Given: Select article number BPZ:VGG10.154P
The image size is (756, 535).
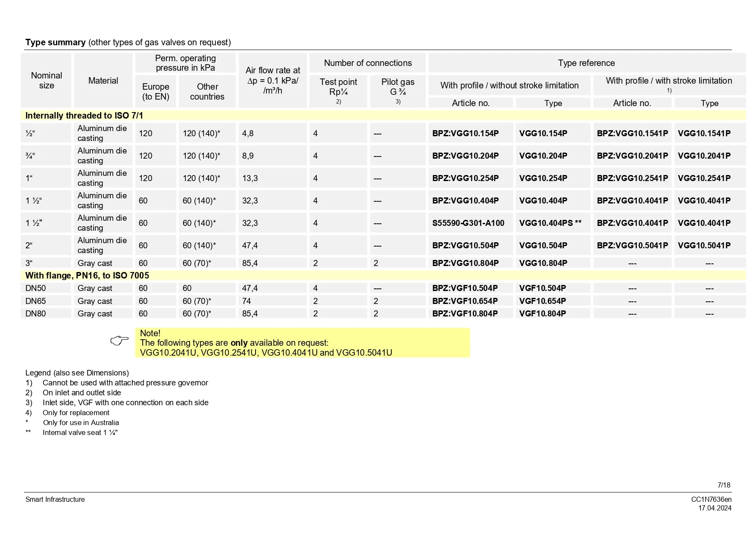Looking at the screenshot, I should 465,133.
